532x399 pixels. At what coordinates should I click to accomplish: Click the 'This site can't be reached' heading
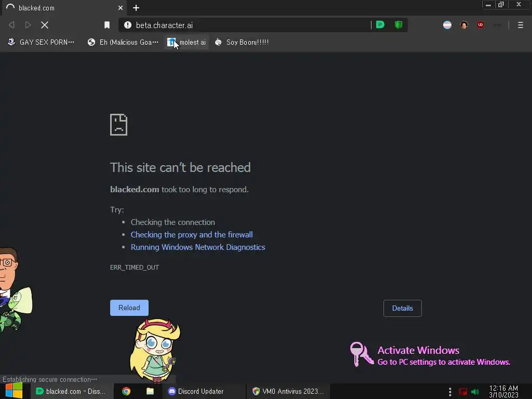[180, 167]
